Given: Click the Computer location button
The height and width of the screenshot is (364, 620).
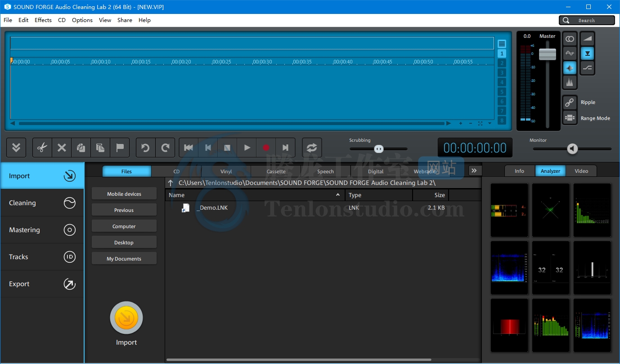Looking at the screenshot, I should pyautogui.click(x=124, y=226).
